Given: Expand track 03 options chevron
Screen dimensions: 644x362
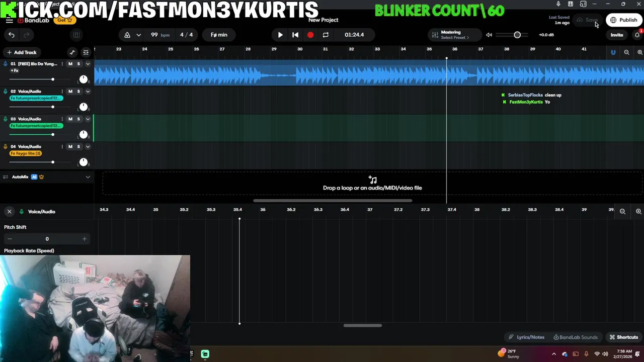Looking at the screenshot, I should [x=88, y=119].
